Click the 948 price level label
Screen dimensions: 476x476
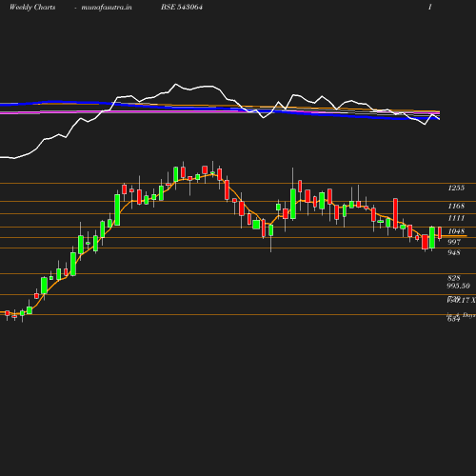(x=454, y=252)
